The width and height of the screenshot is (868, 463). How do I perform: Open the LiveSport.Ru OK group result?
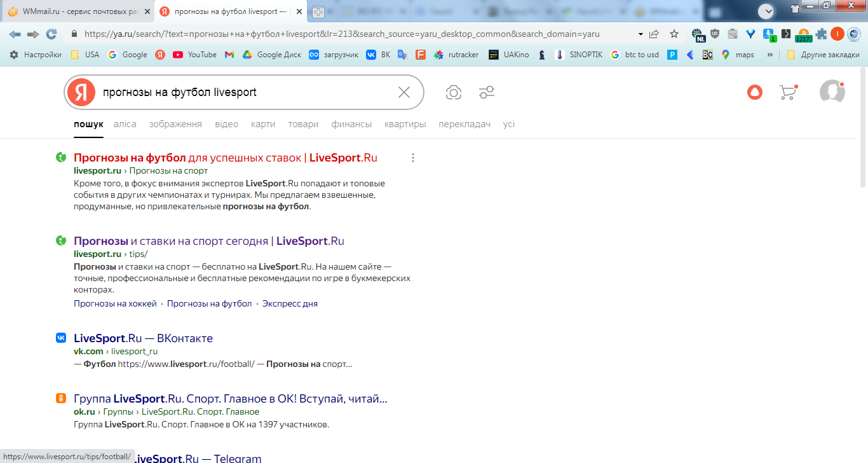click(x=231, y=399)
